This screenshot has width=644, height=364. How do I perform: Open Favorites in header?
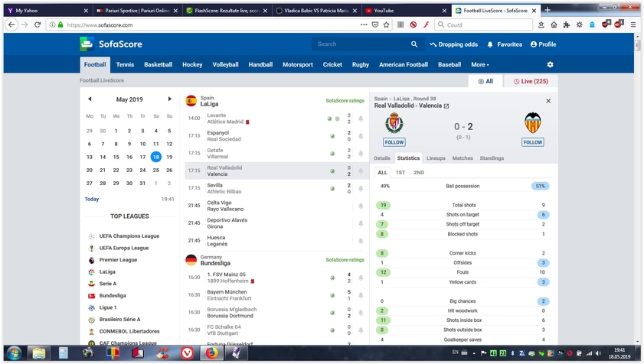(505, 44)
